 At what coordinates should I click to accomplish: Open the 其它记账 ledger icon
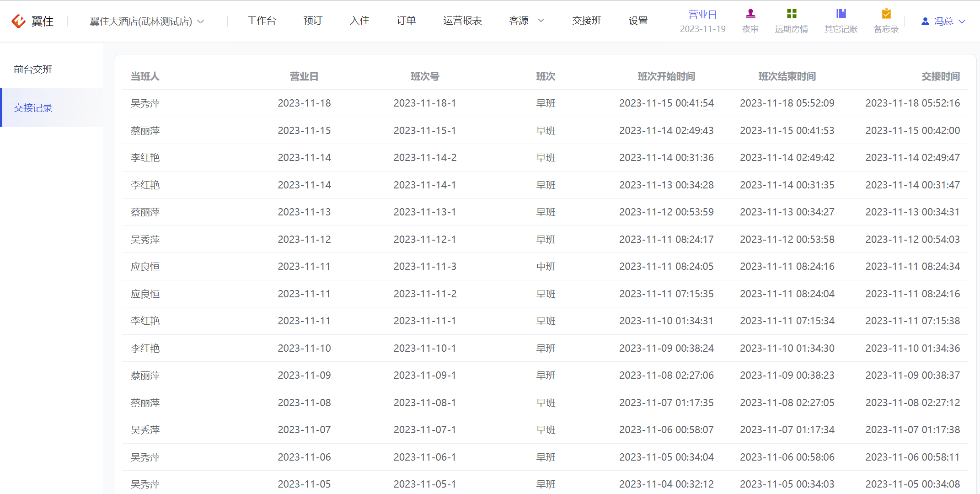tap(841, 14)
